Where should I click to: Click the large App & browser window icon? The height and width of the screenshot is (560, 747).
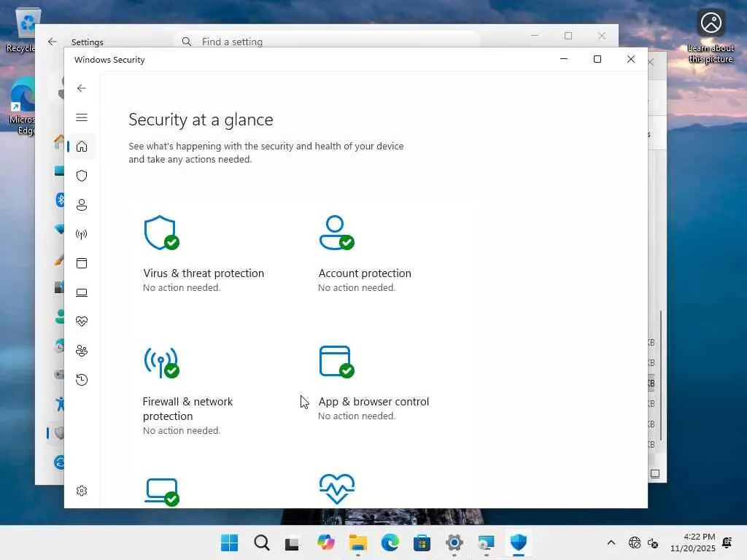pos(336,362)
